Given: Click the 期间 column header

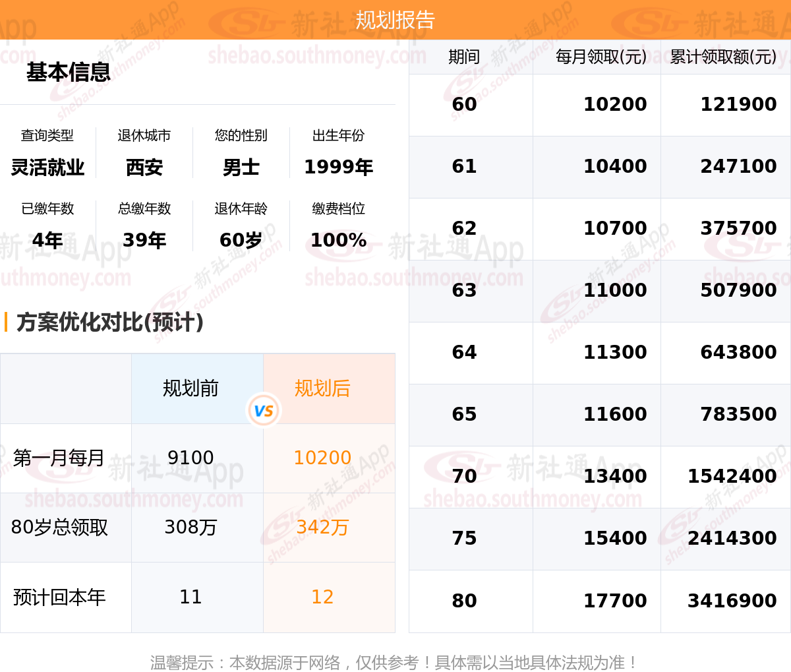Looking at the screenshot, I should pyautogui.click(x=464, y=57).
